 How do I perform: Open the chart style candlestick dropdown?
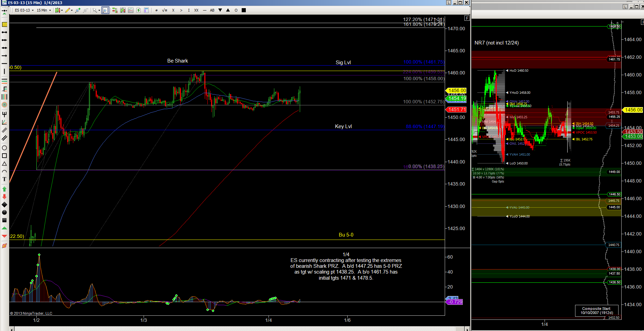click(59, 10)
